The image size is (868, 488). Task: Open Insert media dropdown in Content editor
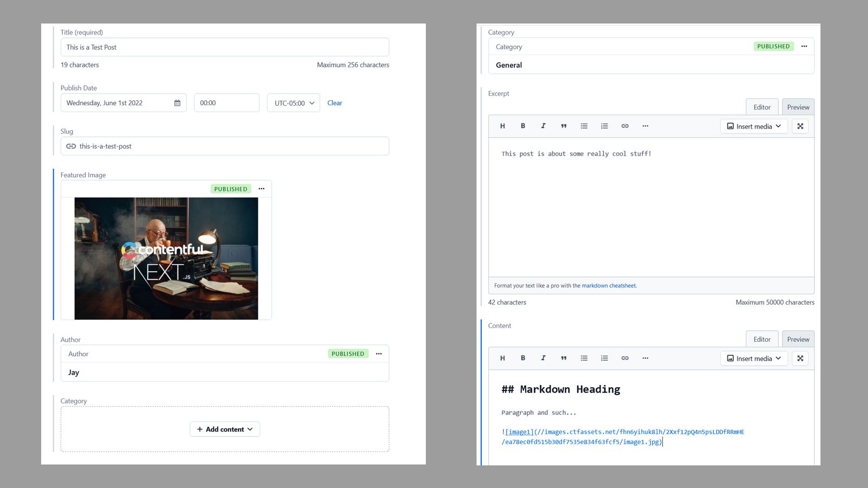click(754, 358)
